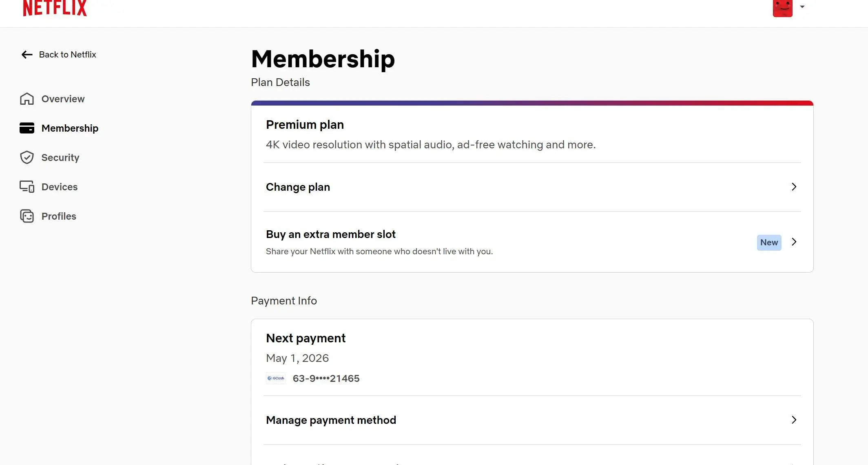Click the Devices icon
868x465 pixels.
tap(27, 187)
